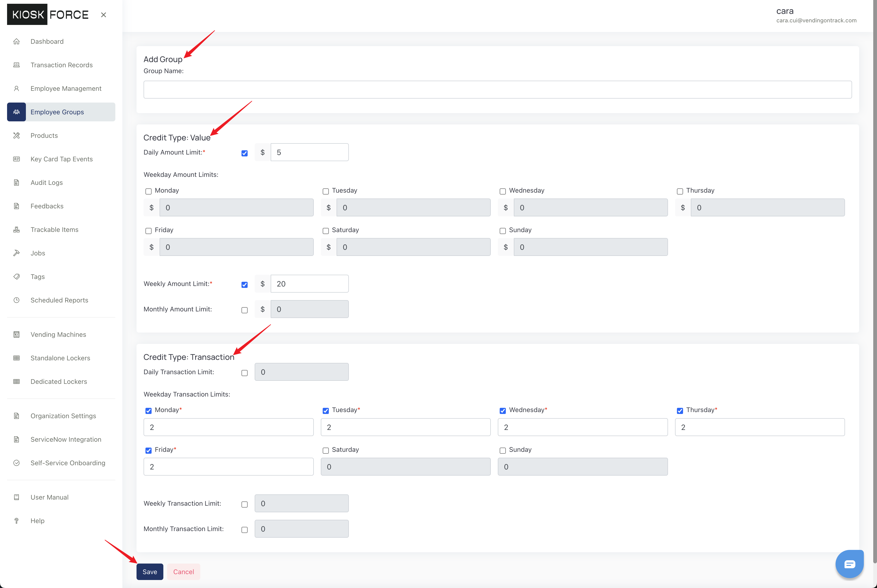Edit the Thursday transaction limit field
This screenshot has height=588, width=877.
pyautogui.click(x=760, y=427)
